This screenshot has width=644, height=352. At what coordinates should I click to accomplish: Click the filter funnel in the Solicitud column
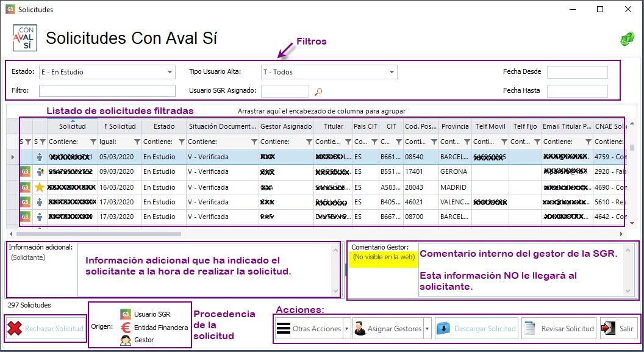pyautogui.click(x=93, y=142)
